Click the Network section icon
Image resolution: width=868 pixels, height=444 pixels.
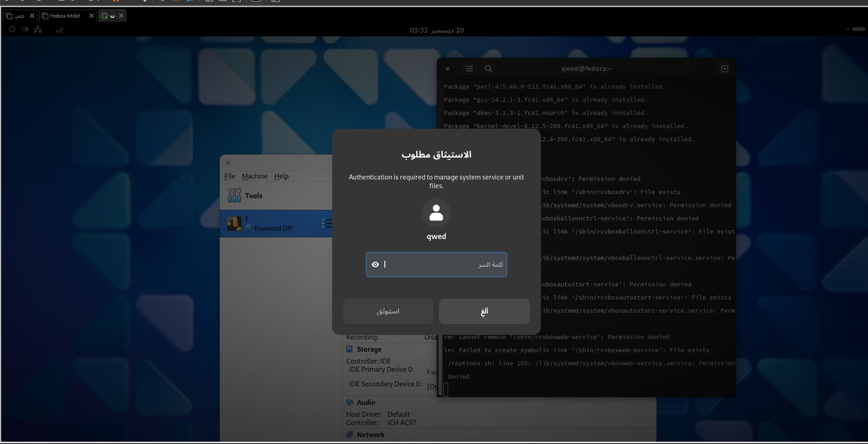(x=349, y=435)
